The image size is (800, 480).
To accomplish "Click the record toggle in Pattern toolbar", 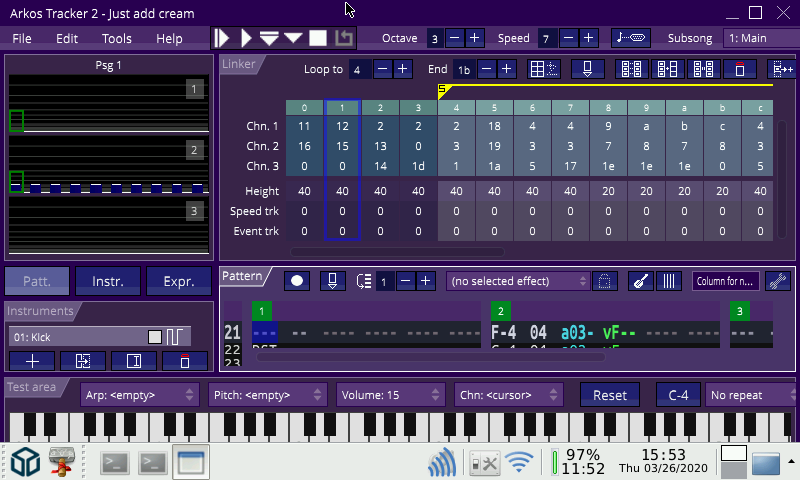I will 297,281.
